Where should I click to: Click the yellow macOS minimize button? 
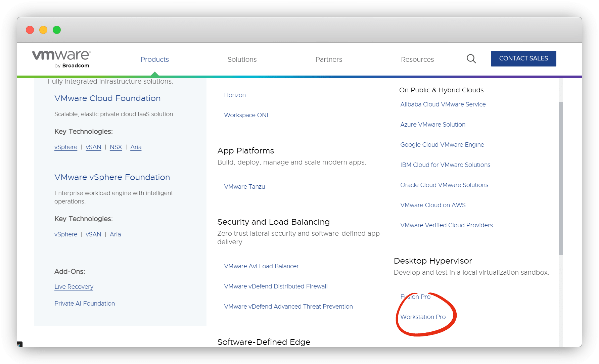pyautogui.click(x=43, y=30)
